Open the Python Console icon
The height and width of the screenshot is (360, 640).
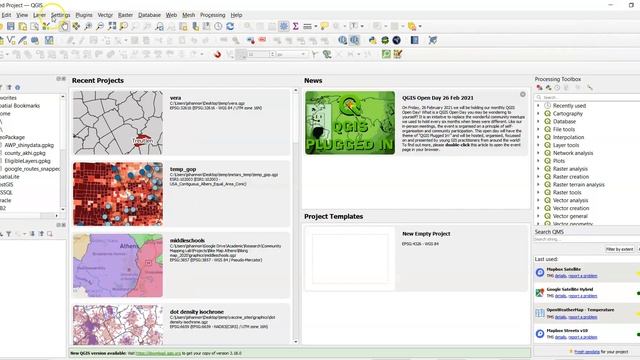click(372, 40)
